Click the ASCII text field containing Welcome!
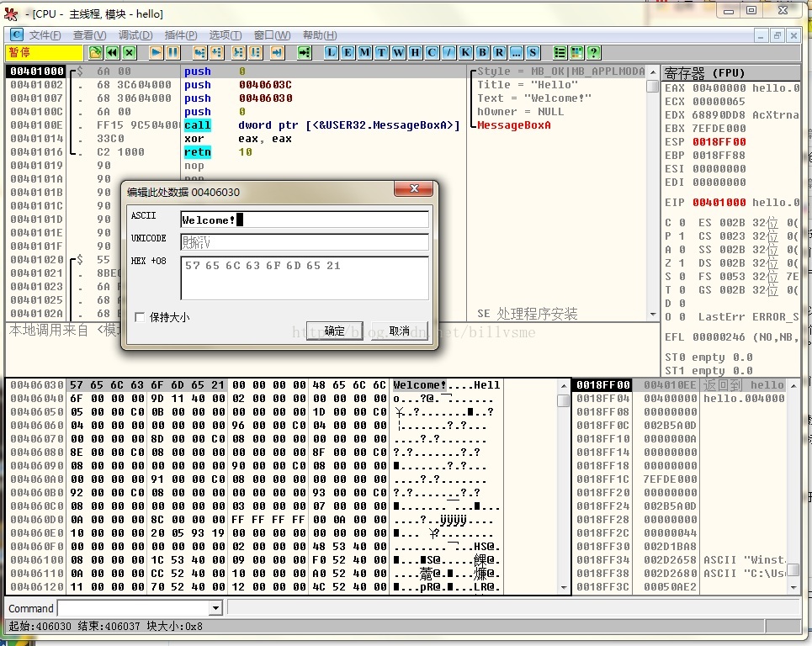Image resolution: width=812 pixels, height=646 pixels. click(x=305, y=220)
